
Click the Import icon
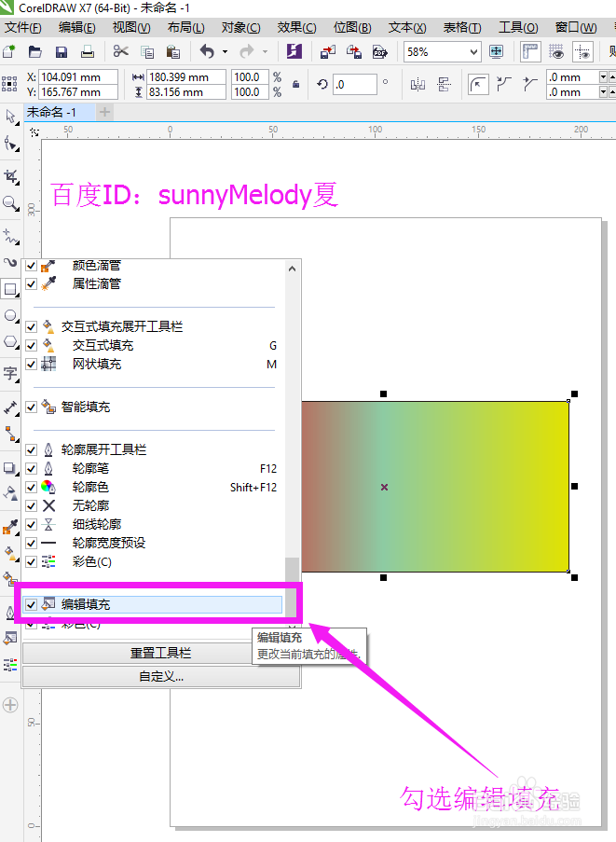327,51
